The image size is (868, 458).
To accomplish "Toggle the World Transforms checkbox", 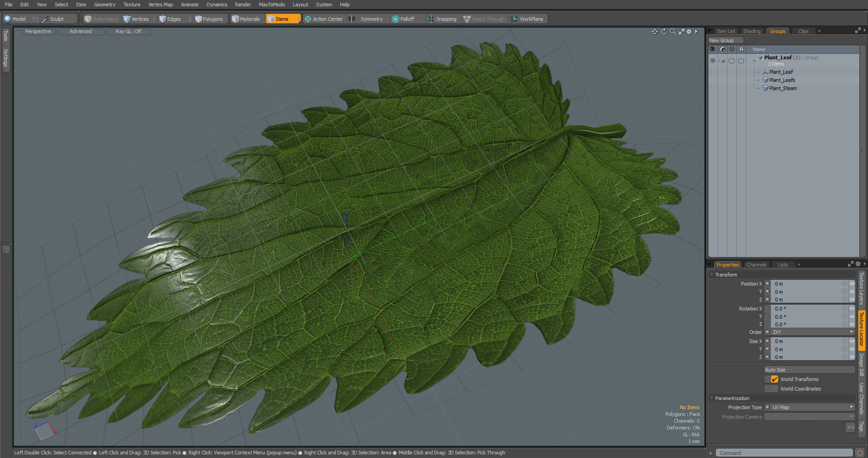I will tap(774, 379).
